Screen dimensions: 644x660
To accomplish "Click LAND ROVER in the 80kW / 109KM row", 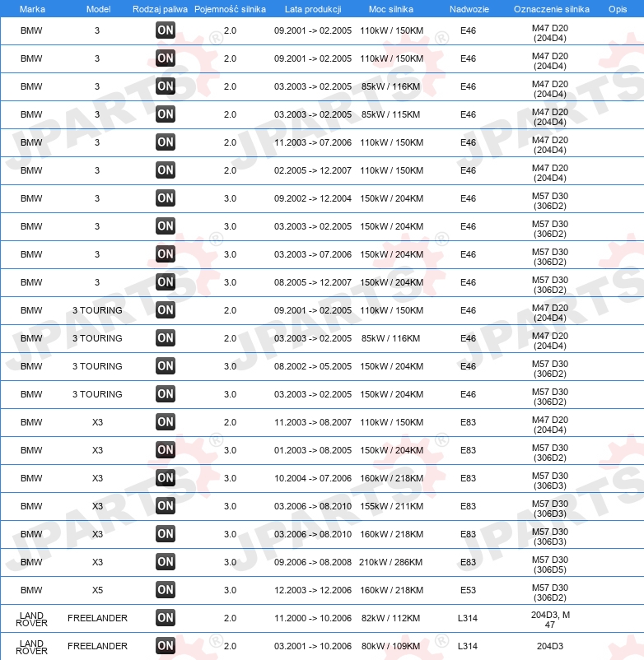I will [31, 647].
